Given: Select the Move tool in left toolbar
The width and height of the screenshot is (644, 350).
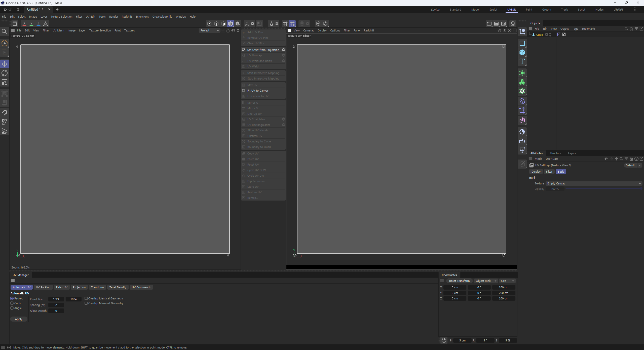Looking at the screenshot, I should click(x=5, y=64).
